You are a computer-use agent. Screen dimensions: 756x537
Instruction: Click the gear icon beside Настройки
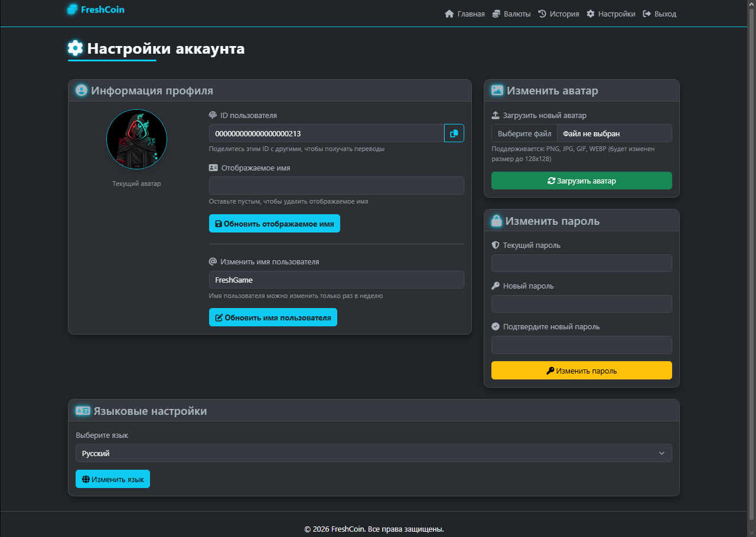[x=591, y=14]
